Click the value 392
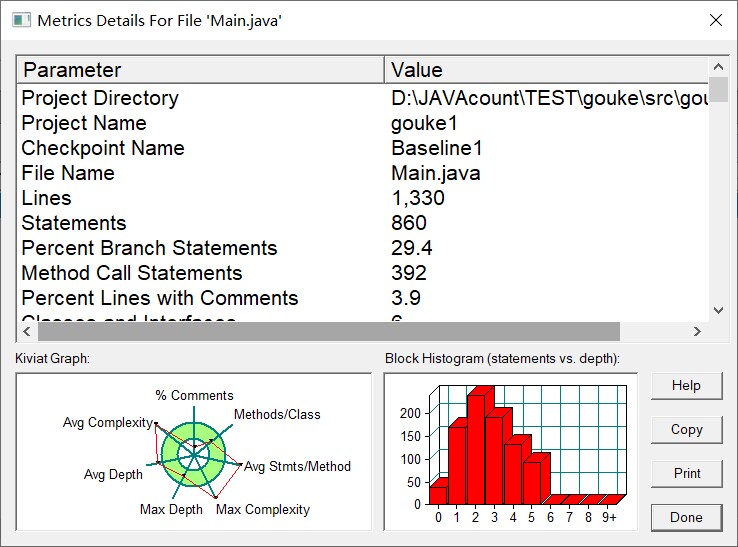This screenshot has width=738, height=547. tap(409, 273)
